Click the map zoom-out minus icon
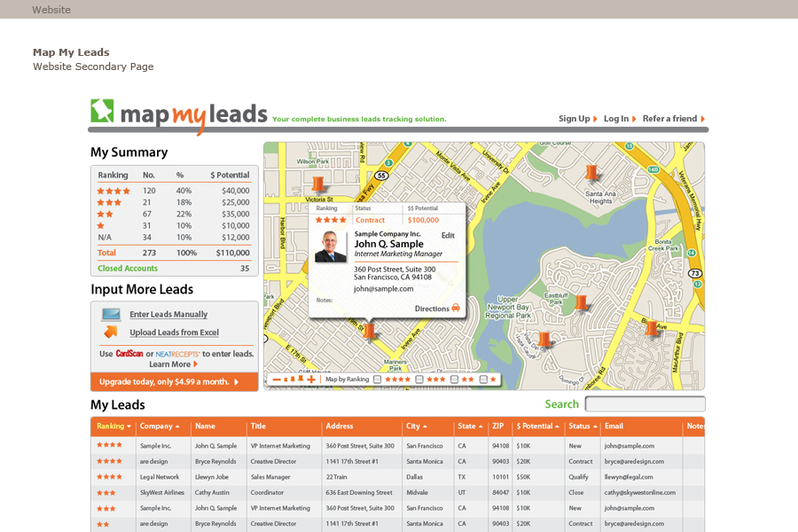Viewport: 798px width, 532px height. (x=276, y=379)
